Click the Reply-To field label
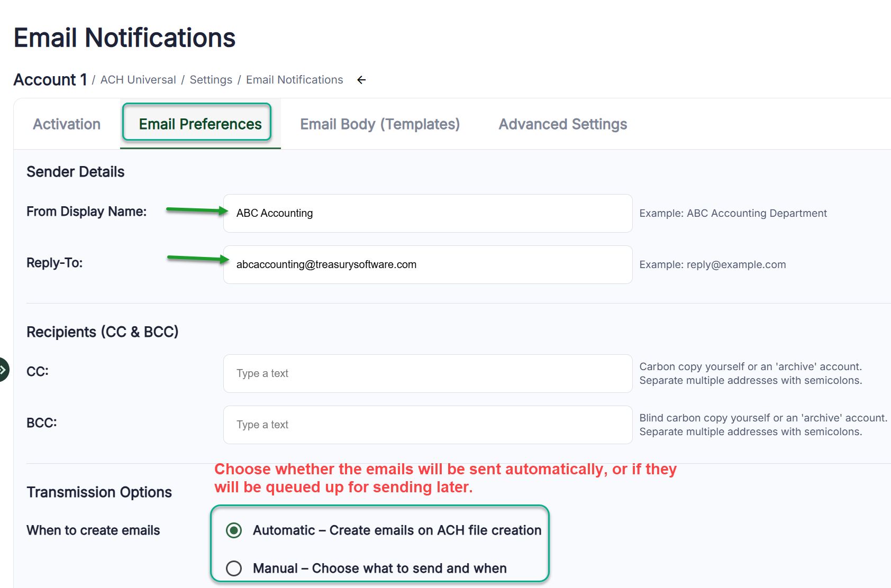The image size is (891, 588). tap(54, 263)
